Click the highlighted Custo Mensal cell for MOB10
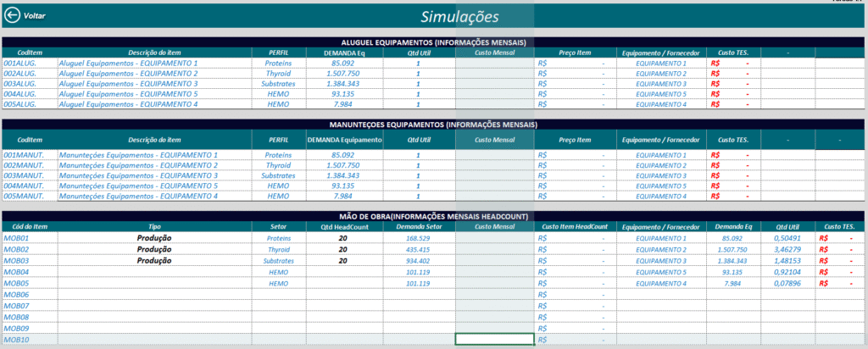Image resolution: width=868 pixels, height=349 pixels. point(495,339)
